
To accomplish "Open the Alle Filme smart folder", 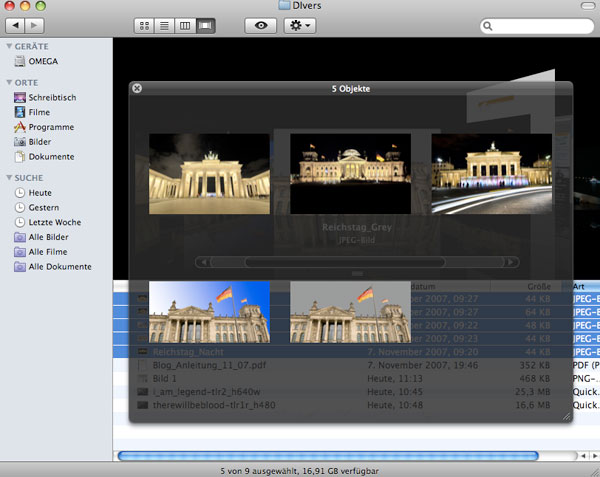I will coord(41,252).
